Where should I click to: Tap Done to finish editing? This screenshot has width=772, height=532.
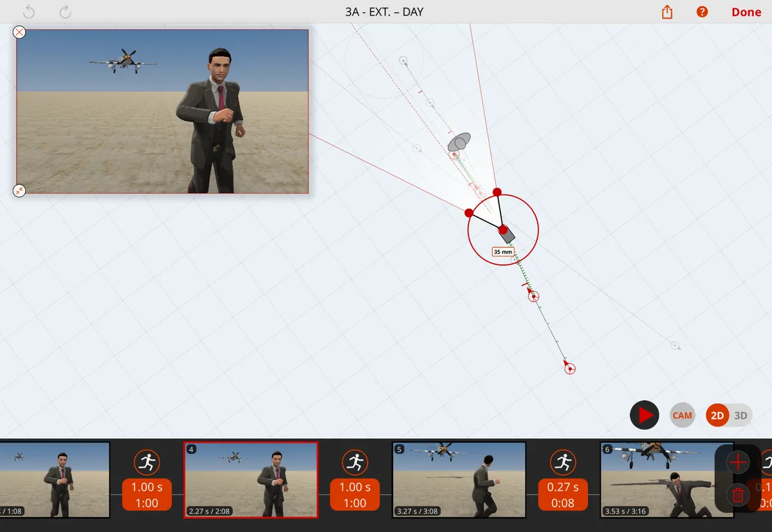[746, 12]
